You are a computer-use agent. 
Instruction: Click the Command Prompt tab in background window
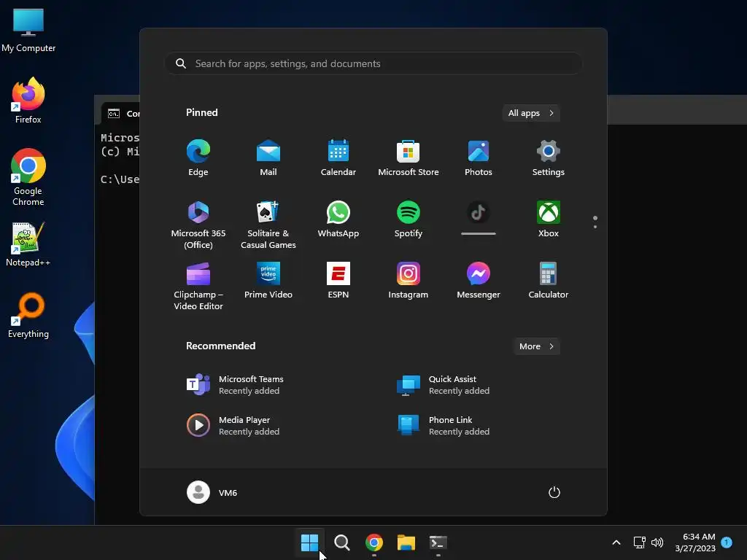click(121, 113)
